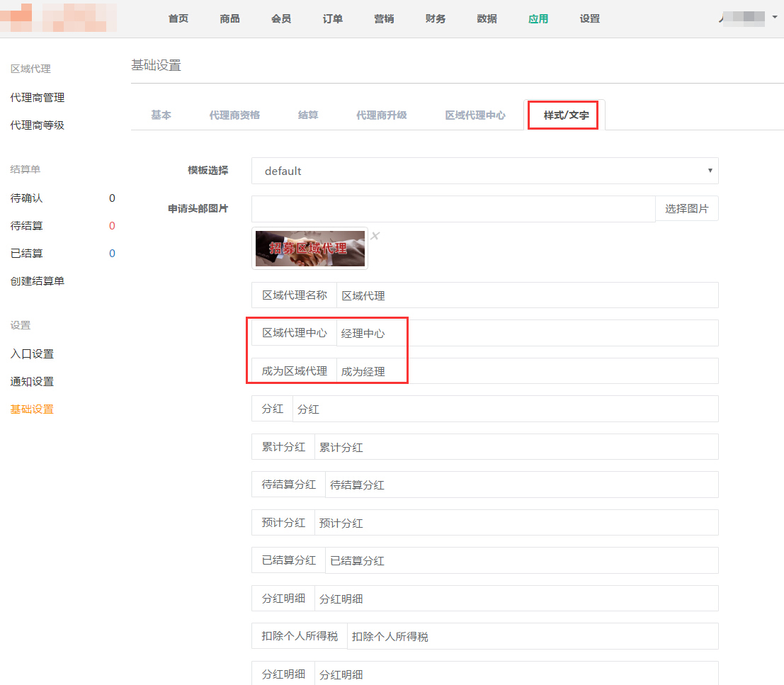Viewport: 784px width, 685px height.
Task: Click 代理商管理 in the sidebar
Action: pos(38,98)
